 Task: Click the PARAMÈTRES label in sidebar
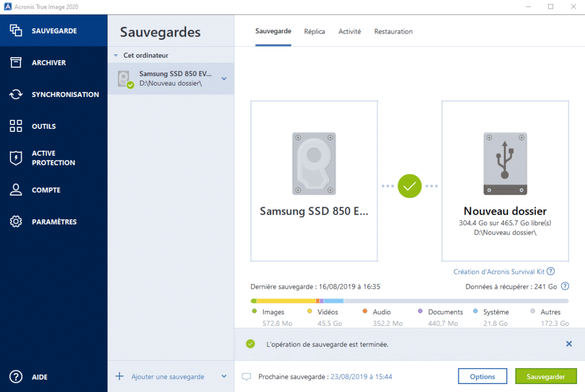coord(54,222)
